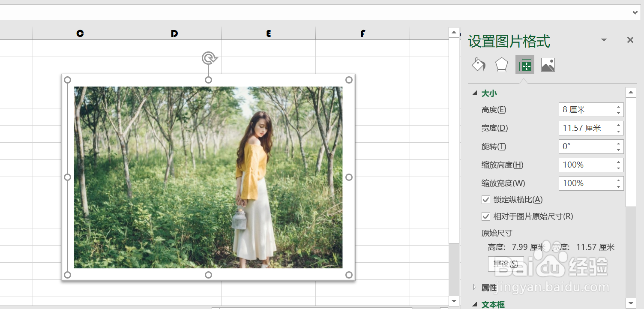Select column E header
The height and width of the screenshot is (309, 644).
click(269, 33)
